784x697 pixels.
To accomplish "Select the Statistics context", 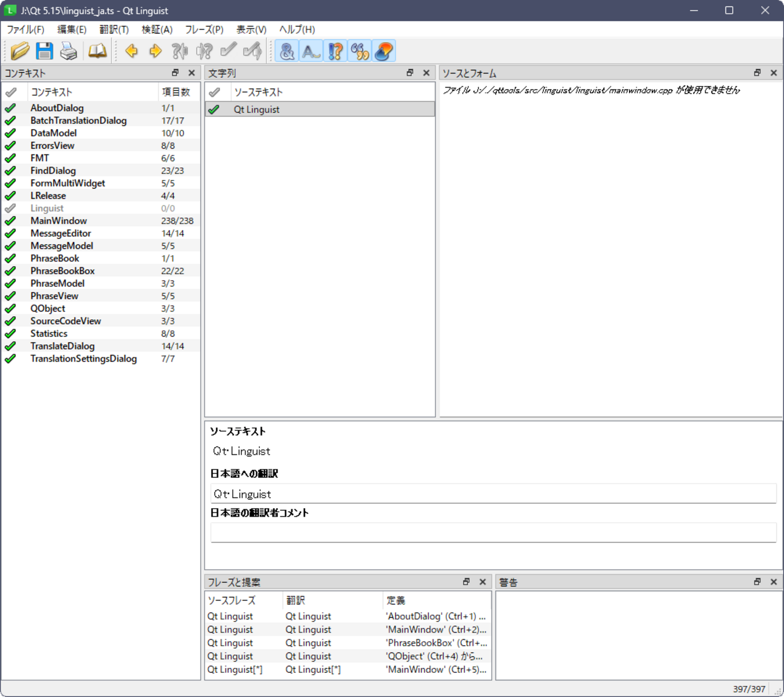I will coord(101,334).
